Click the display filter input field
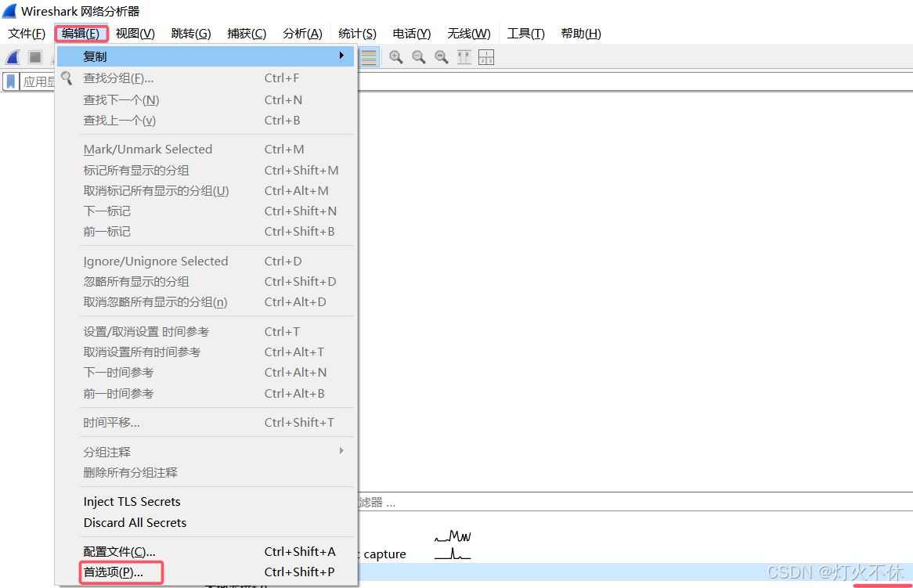913x588 pixels. pos(635,81)
